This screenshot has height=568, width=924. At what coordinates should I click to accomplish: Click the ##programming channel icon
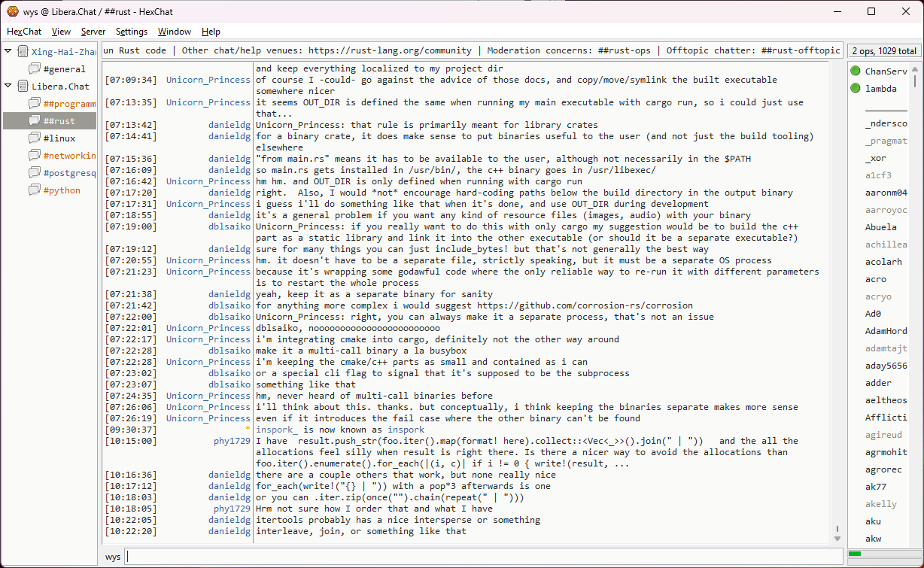35,104
